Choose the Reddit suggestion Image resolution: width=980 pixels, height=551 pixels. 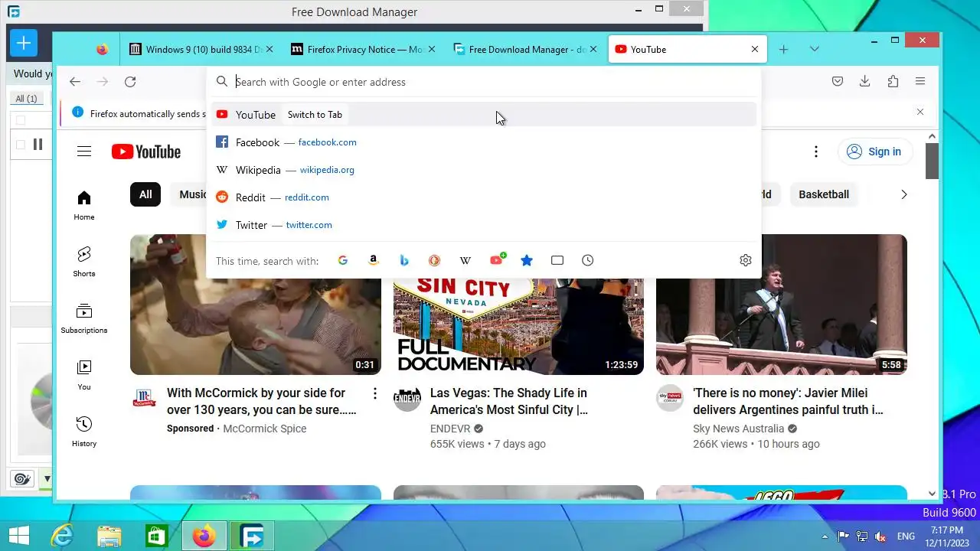pos(484,197)
